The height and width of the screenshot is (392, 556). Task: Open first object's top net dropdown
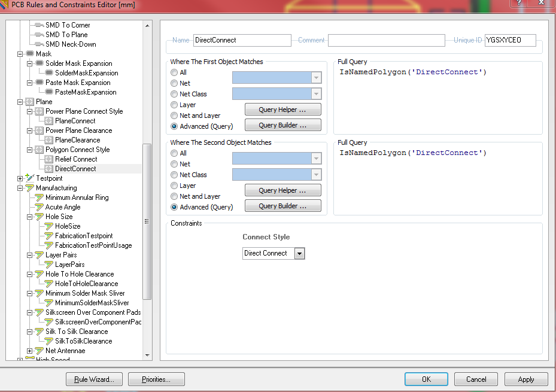316,78
